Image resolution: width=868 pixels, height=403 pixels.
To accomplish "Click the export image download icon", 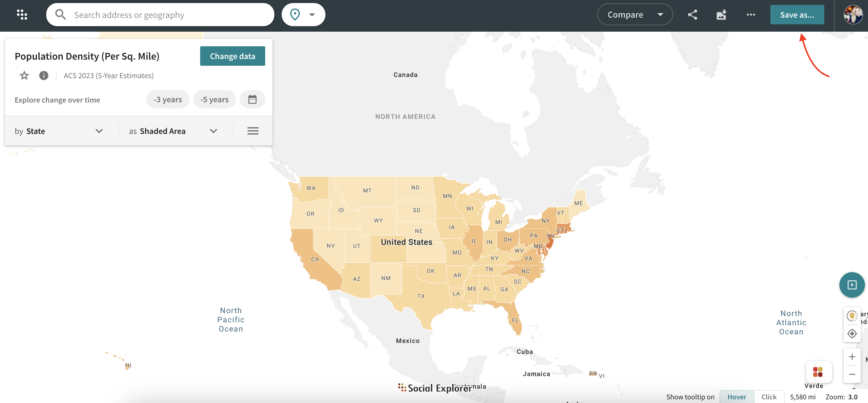I will click(x=721, y=15).
